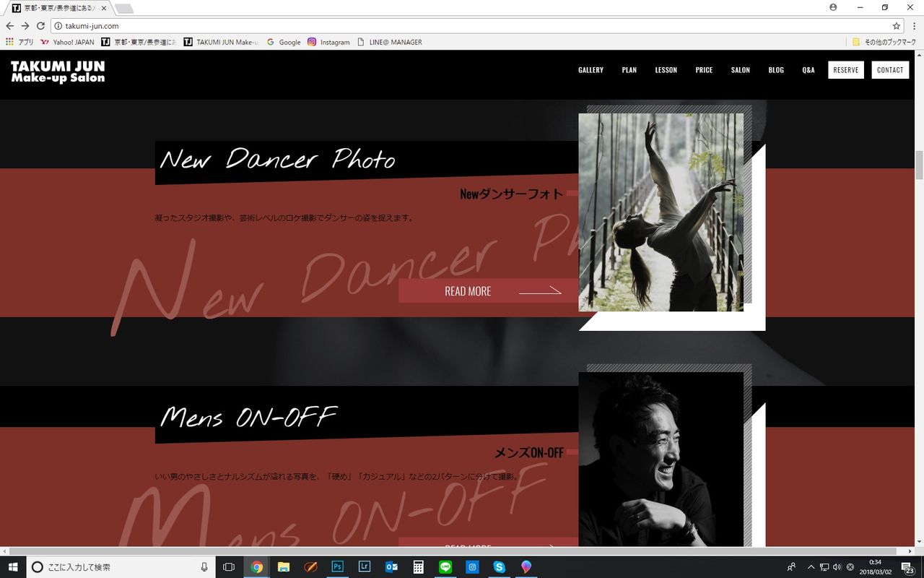The width and height of the screenshot is (924, 578).
Task: Open the volume control in system tray
Action: click(x=837, y=567)
